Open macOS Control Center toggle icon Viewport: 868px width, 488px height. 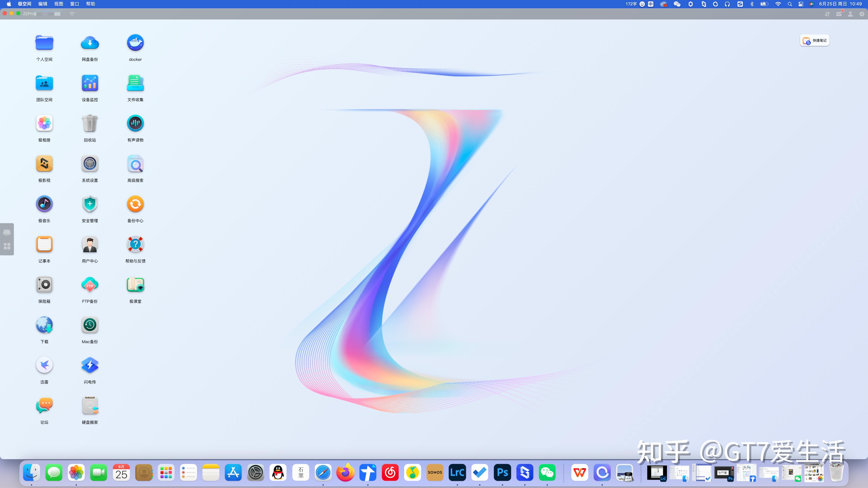pos(801,4)
